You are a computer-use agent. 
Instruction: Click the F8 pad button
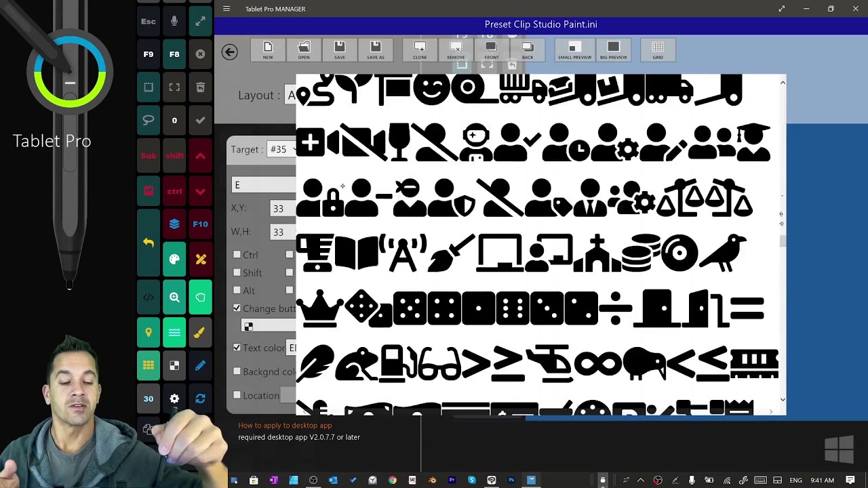coord(174,54)
